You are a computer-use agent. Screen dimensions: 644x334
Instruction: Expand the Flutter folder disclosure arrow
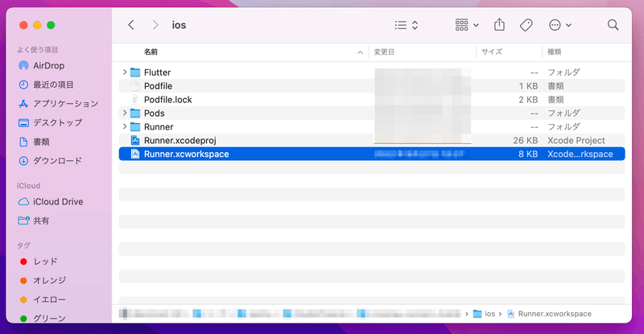pyautogui.click(x=125, y=72)
